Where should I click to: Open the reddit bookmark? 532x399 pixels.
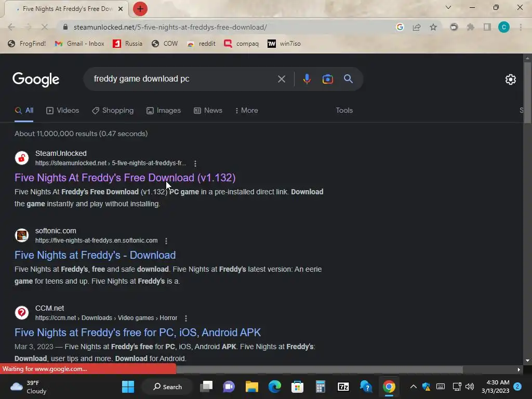pos(201,44)
